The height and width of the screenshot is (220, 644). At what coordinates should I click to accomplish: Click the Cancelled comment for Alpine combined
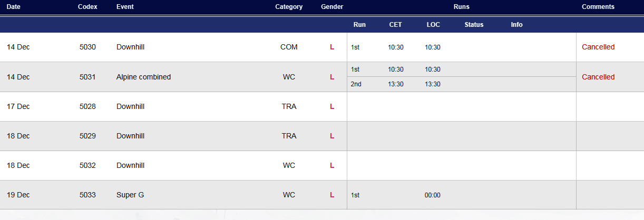[x=598, y=77]
